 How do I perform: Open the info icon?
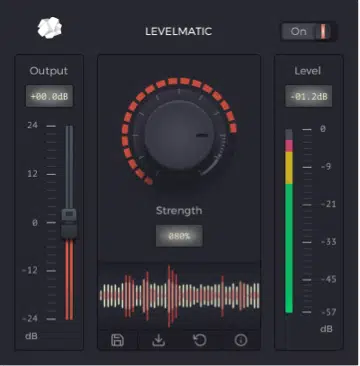(x=241, y=340)
